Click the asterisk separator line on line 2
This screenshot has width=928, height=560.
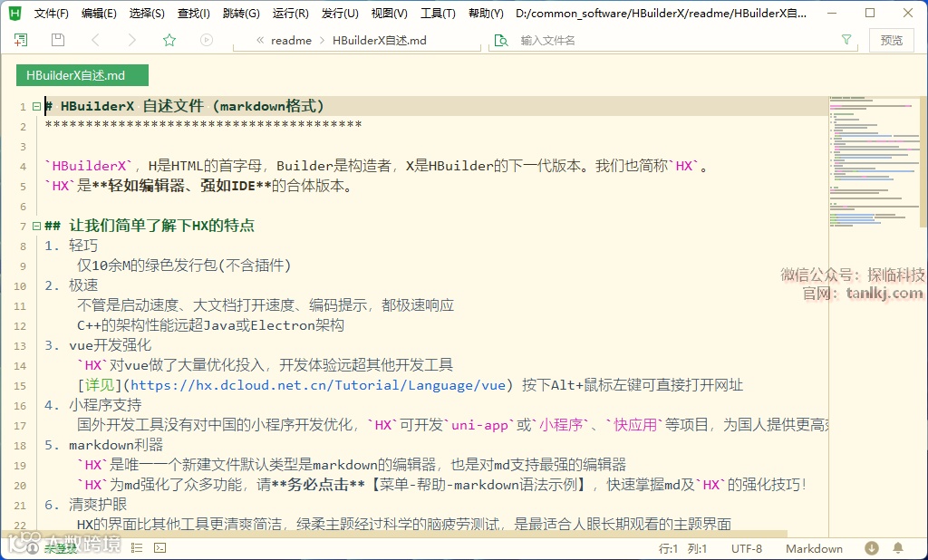[203, 124]
